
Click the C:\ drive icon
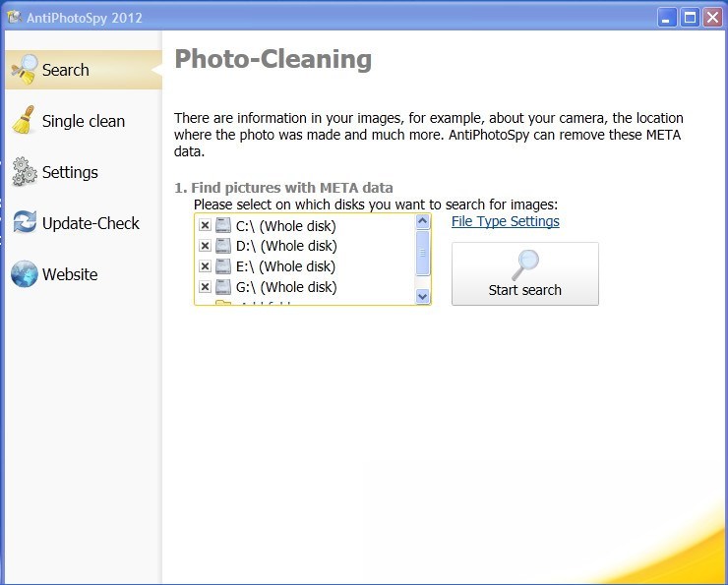click(223, 225)
